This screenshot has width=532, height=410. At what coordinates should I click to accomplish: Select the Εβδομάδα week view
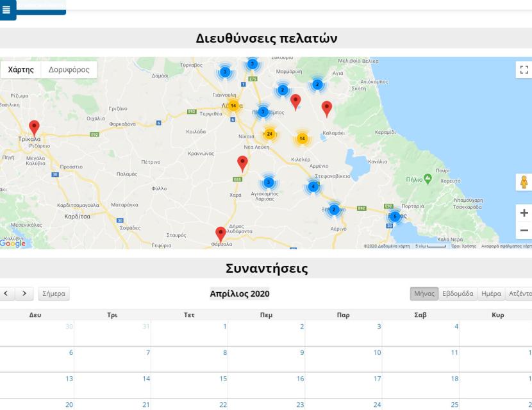tap(458, 293)
